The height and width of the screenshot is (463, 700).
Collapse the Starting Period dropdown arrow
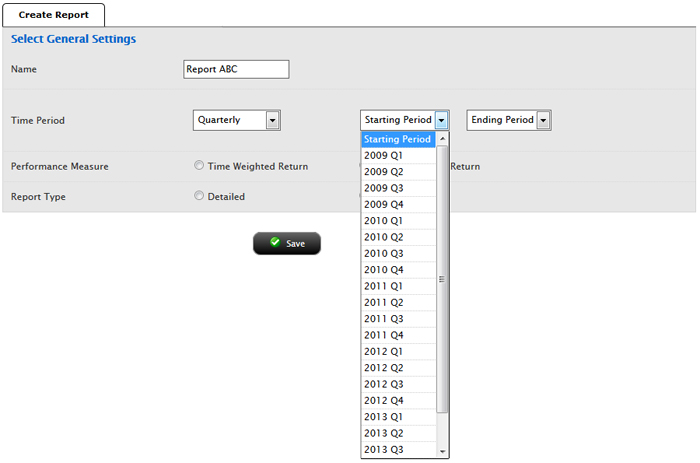(442, 120)
